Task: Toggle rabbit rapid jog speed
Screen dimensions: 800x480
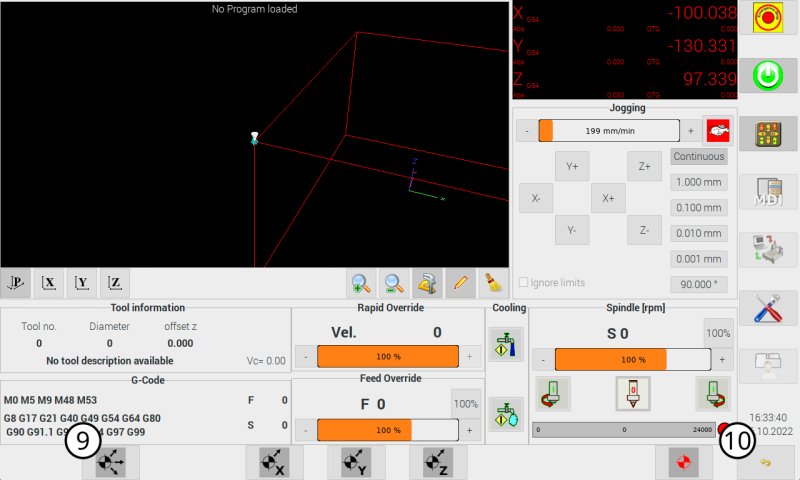Action: (x=715, y=131)
